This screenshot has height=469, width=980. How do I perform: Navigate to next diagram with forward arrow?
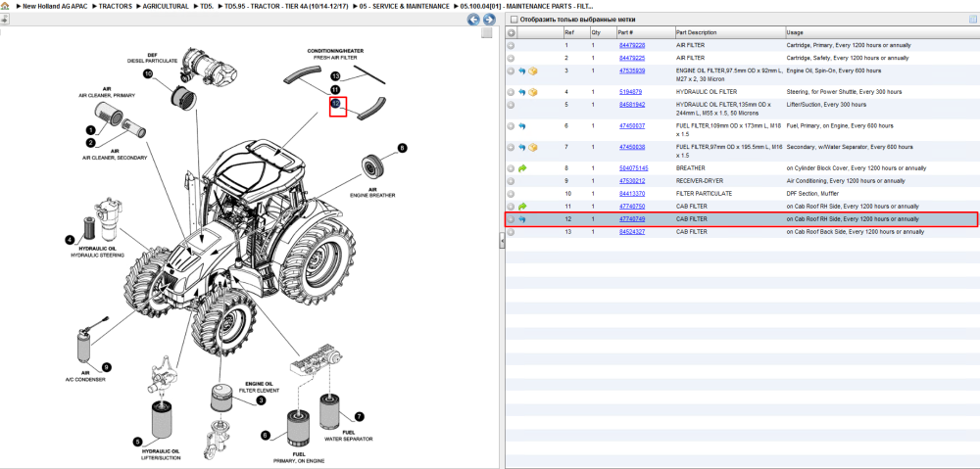pos(489,20)
